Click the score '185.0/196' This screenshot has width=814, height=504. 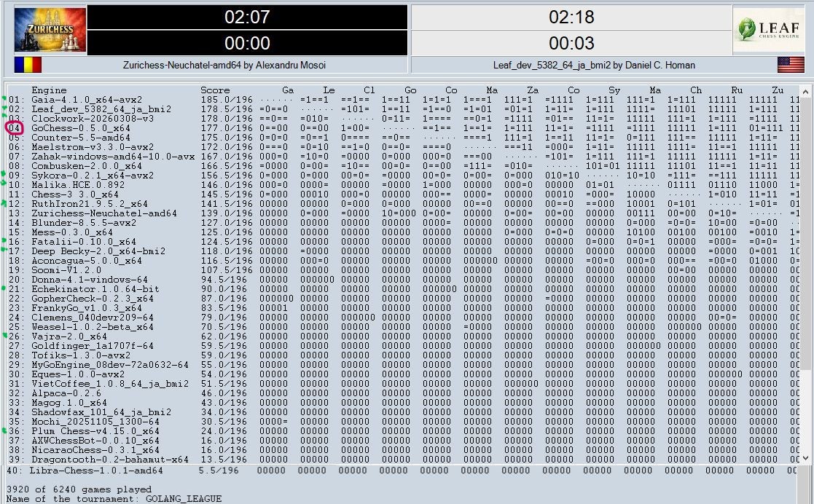pos(227,100)
